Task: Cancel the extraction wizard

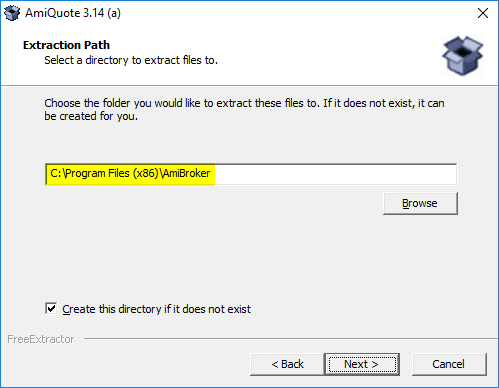Action: [449, 364]
